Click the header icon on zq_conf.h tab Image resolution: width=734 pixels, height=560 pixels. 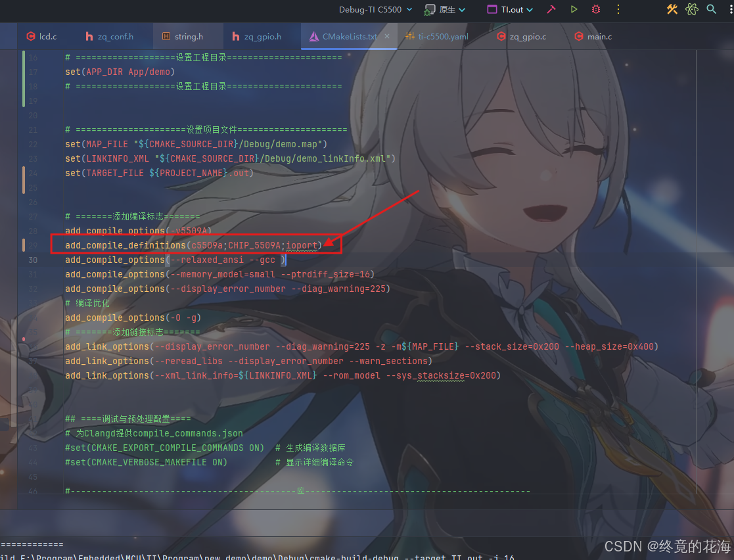pyautogui.click(x=89, y=37)
